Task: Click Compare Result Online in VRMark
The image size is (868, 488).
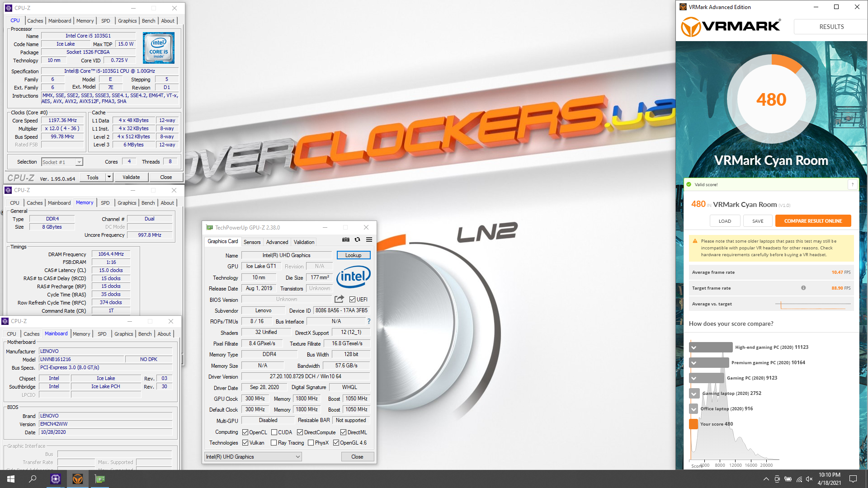Action: coord(813,221)
